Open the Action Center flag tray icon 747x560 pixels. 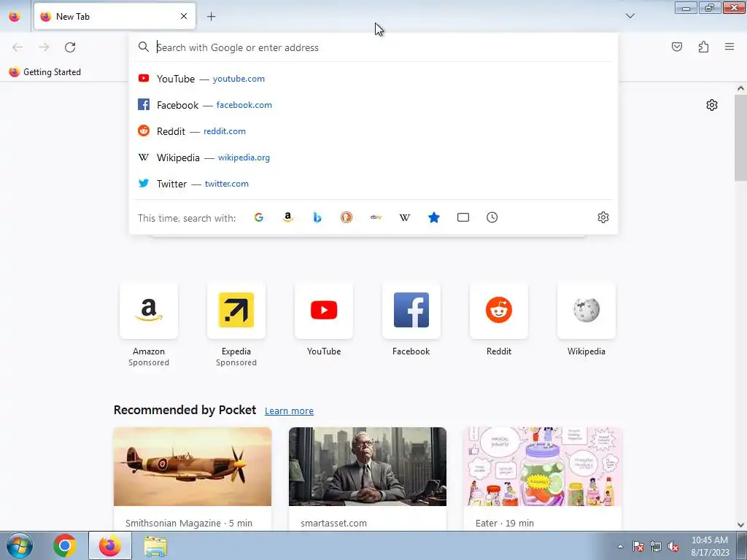pos(638,547)
